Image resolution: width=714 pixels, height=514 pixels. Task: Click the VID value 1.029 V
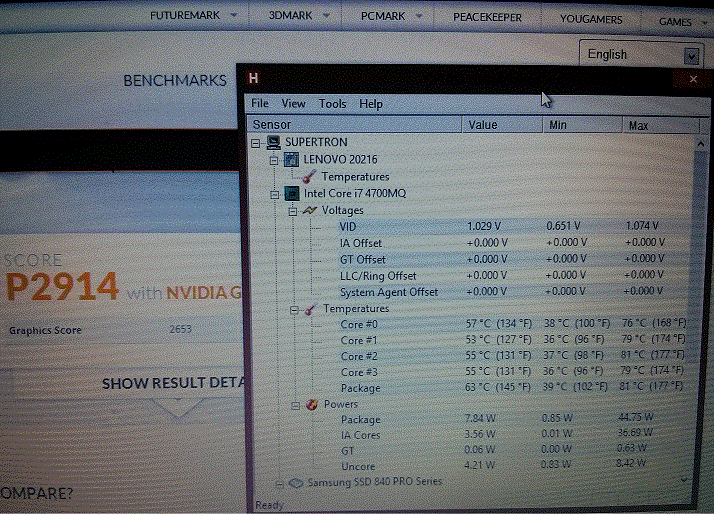(x=484, y=226)
